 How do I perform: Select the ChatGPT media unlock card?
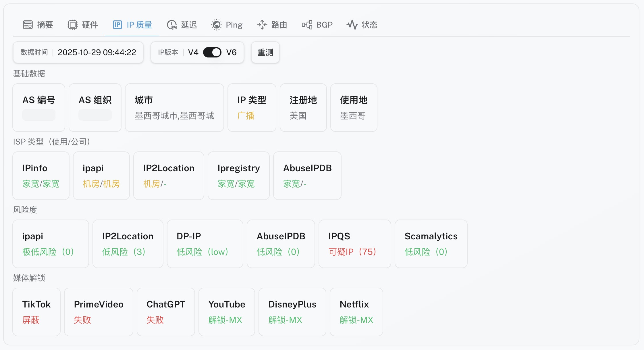tap(166, 312)
